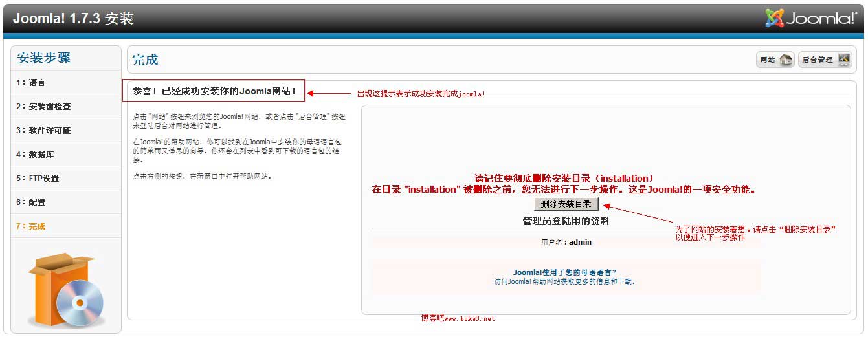Select step 6：配置
868x337 pixels.
tap(66, 202)
